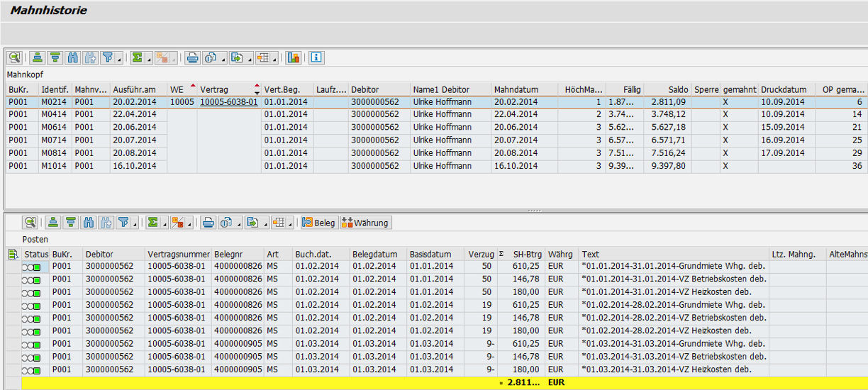Image resolution: width=868 pixels, height=390 pixels.
Task: Sort descending in the Posten toolbar
Action: (x=70, y=223)
